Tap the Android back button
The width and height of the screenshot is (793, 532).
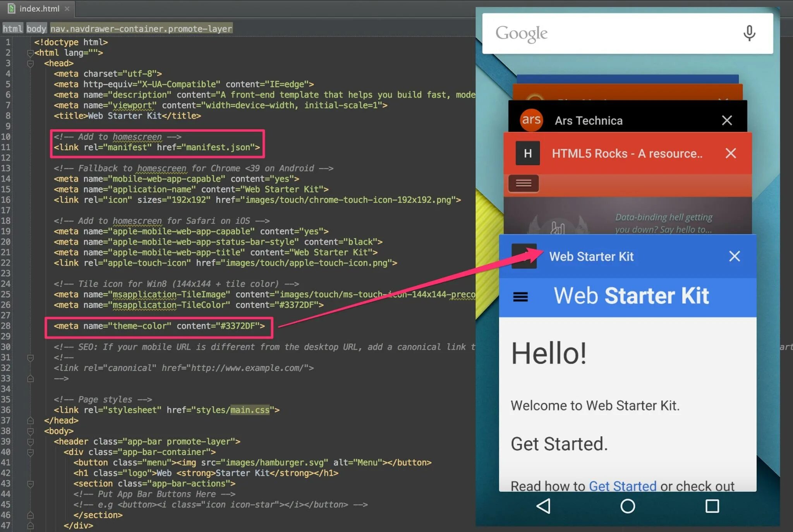(x=543, y=506)
